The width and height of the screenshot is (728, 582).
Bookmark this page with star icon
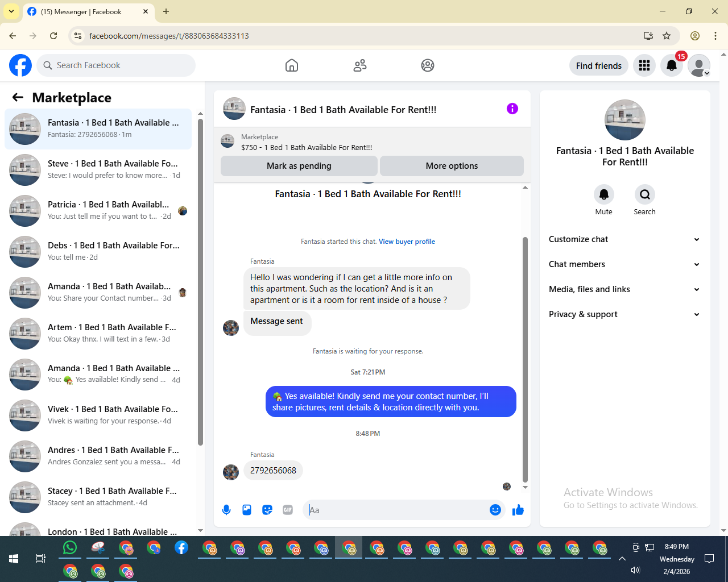pos(667,36)
